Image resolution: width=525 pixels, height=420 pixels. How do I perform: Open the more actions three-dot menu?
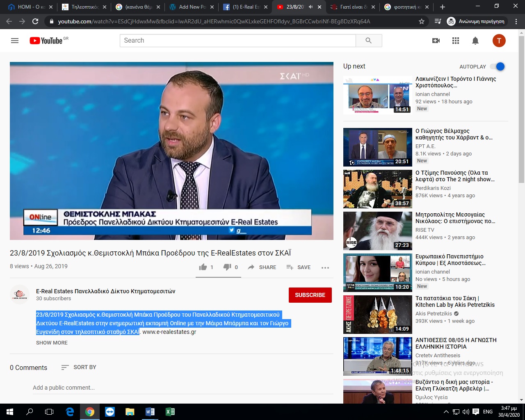[325, 267]
